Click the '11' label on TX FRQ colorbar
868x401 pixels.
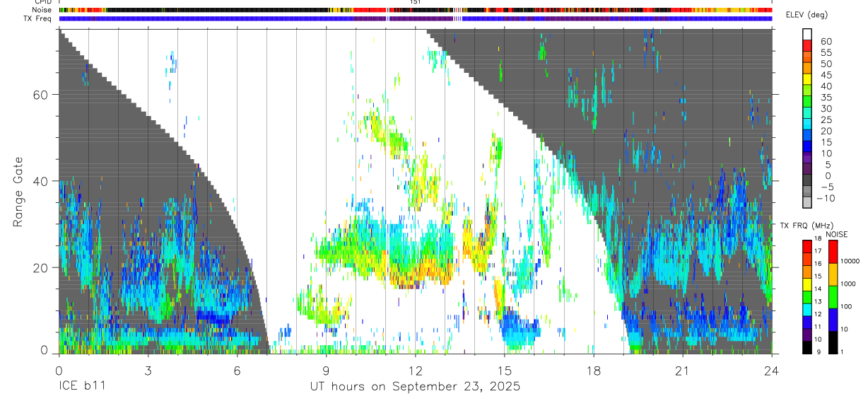819,327
